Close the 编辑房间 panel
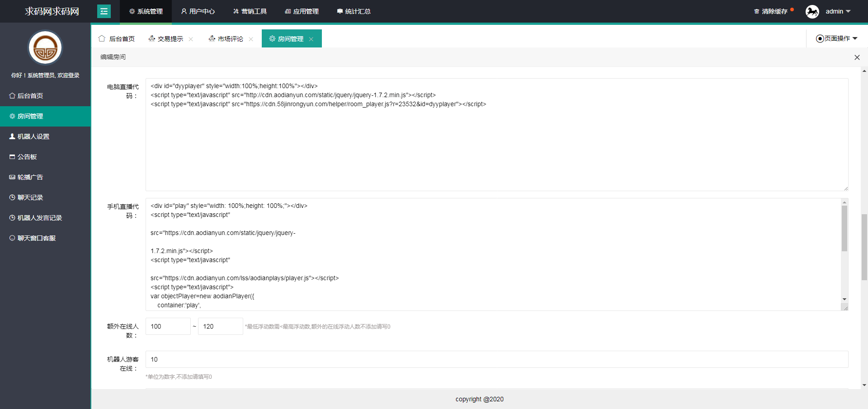This screenshot has width=868, height=409. 857,57
